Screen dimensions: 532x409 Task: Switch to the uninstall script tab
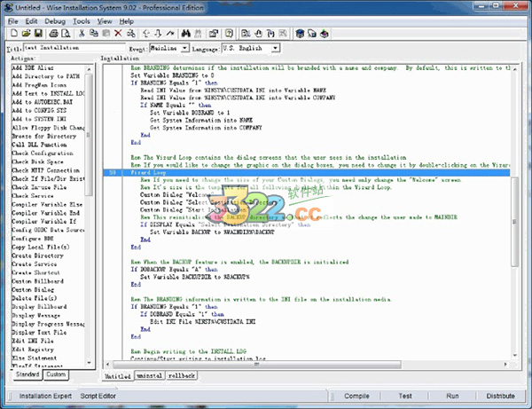(152, 376)
